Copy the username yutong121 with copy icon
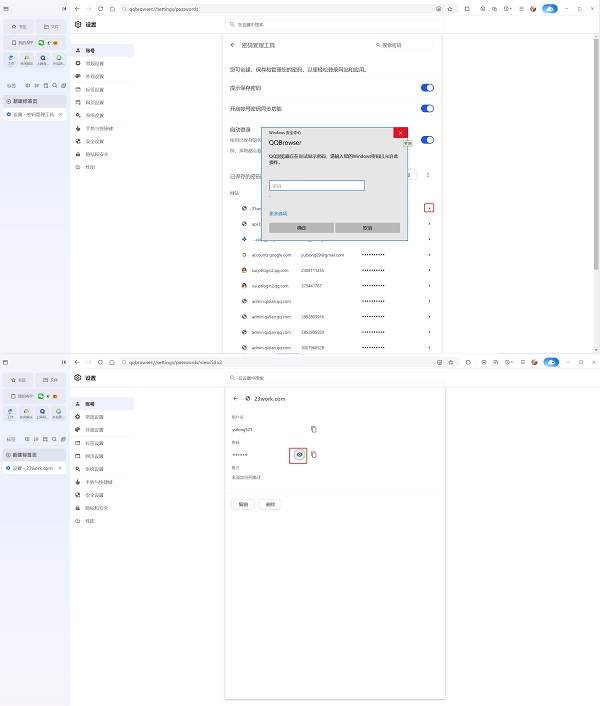 pyautogui.click(x=314, y=429)
